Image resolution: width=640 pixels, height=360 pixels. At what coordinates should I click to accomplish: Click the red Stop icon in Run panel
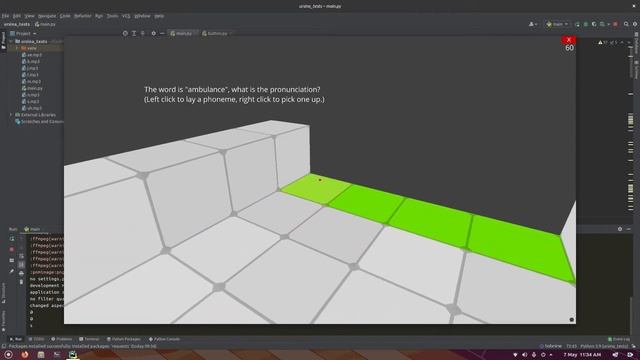[x=12, y=249]
